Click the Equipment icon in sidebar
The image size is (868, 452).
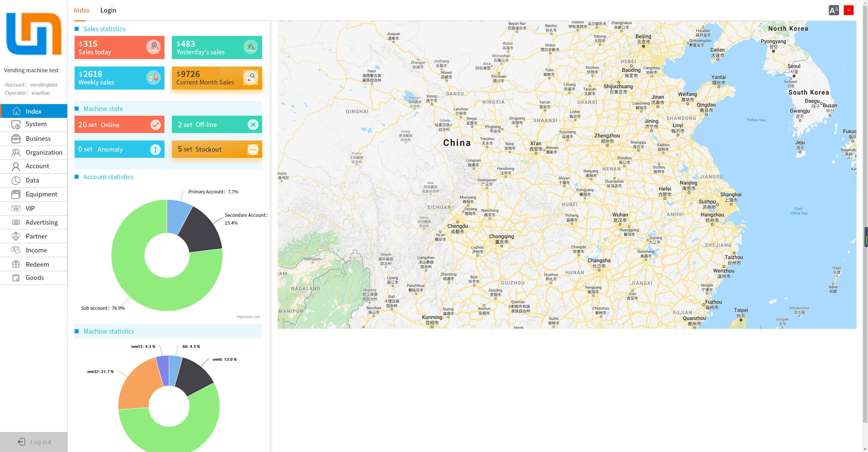click(16, 194)
